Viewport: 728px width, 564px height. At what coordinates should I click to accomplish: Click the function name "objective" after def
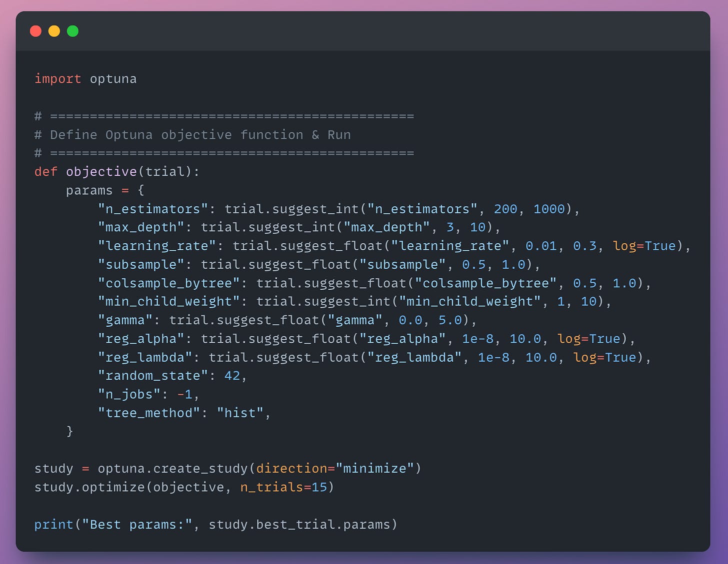point(101,172)
